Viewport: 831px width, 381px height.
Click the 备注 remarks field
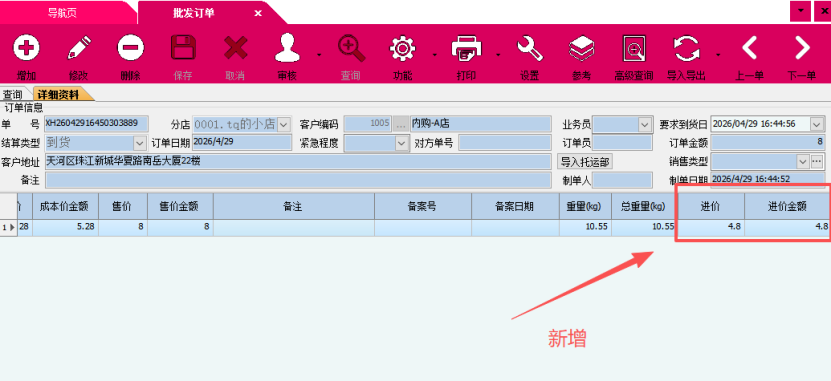point(298,180)
